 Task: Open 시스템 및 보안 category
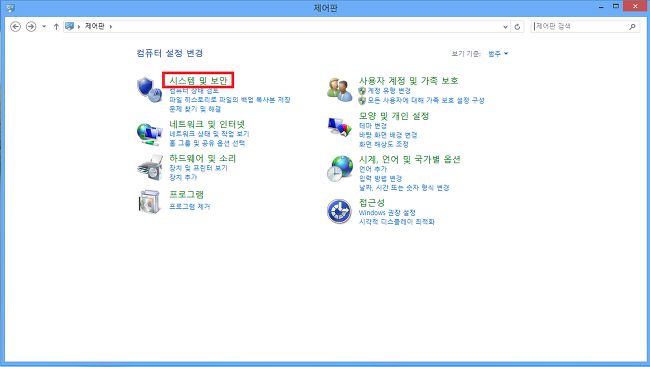point(198,80)
